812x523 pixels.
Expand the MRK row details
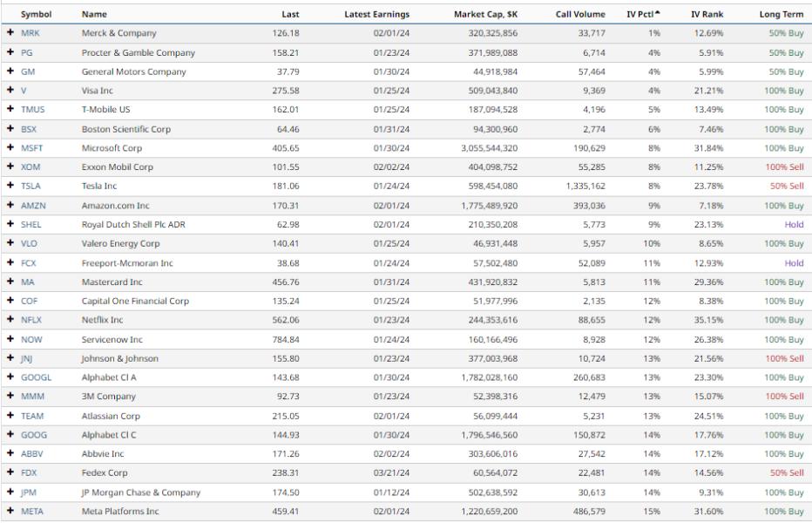(10, 32)
